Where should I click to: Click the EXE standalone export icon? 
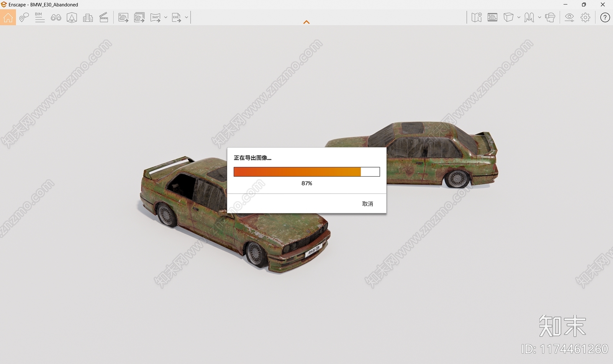(176, 17)
